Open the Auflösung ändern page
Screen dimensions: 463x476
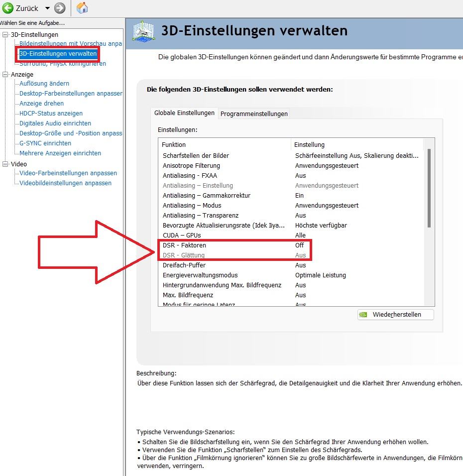[44, 84]
